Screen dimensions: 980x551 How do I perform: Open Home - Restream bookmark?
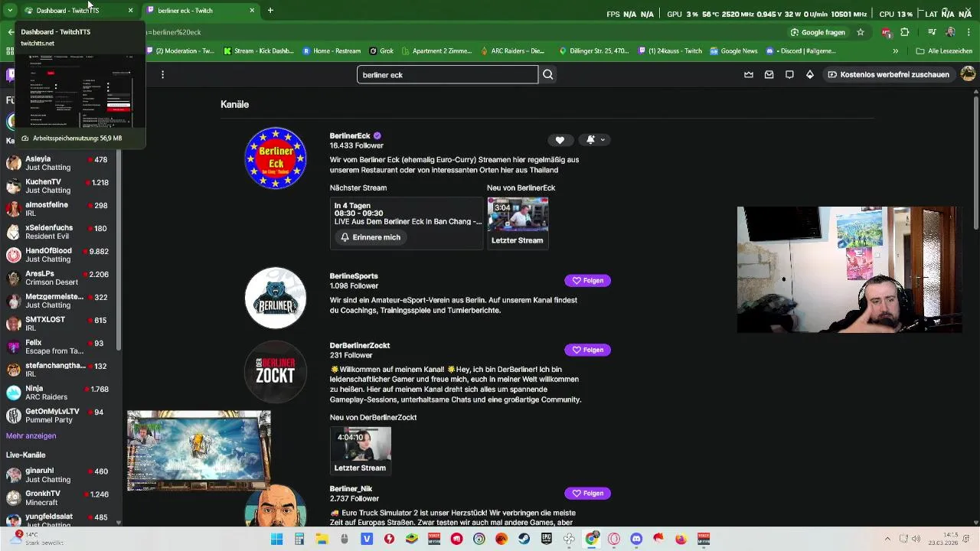pos(332,51)
